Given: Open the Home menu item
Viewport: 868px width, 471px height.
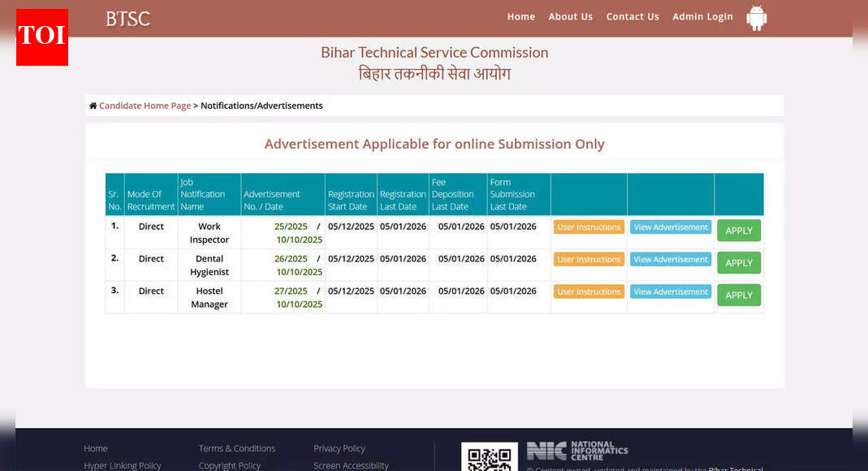Looking at the screenshot, I should 520,17.
